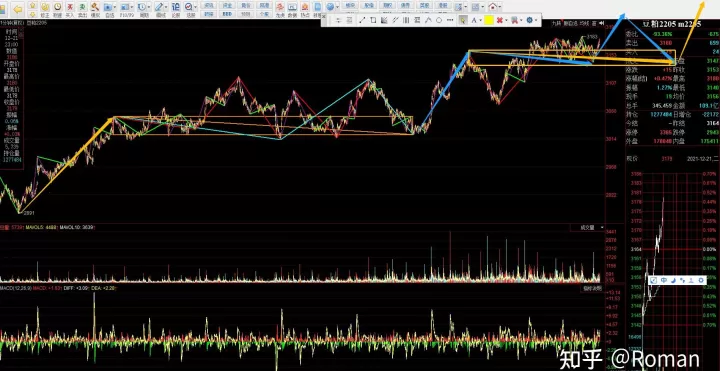The height and width of the screenshot is (371, 720).
Task: Select the trend line drawing tool
Action: (x=362, y=20)
